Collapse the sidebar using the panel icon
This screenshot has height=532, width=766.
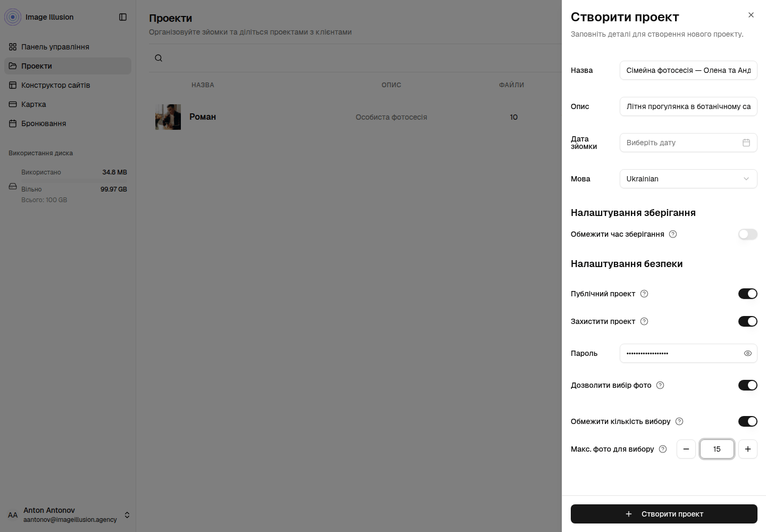[x=123, y=17]
